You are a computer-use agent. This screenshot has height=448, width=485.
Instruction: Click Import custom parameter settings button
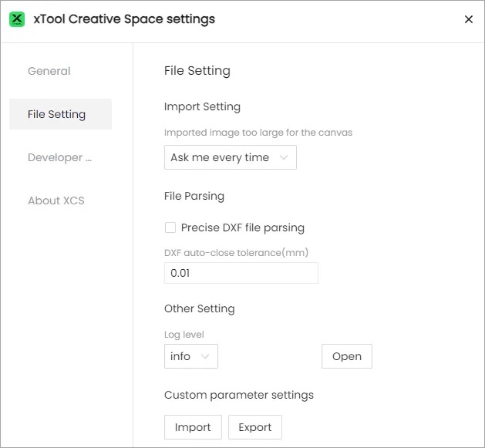(193, 427)
